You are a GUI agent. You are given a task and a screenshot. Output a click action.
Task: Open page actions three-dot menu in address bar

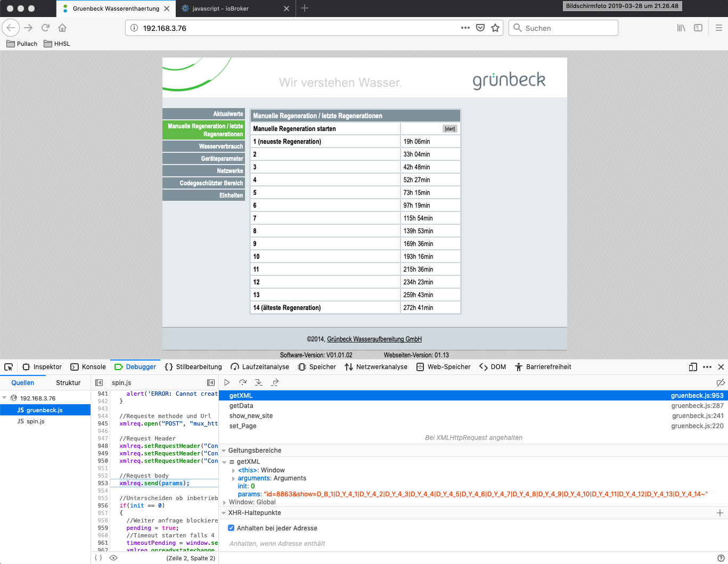pyautogui.click(x=465, y=28)
